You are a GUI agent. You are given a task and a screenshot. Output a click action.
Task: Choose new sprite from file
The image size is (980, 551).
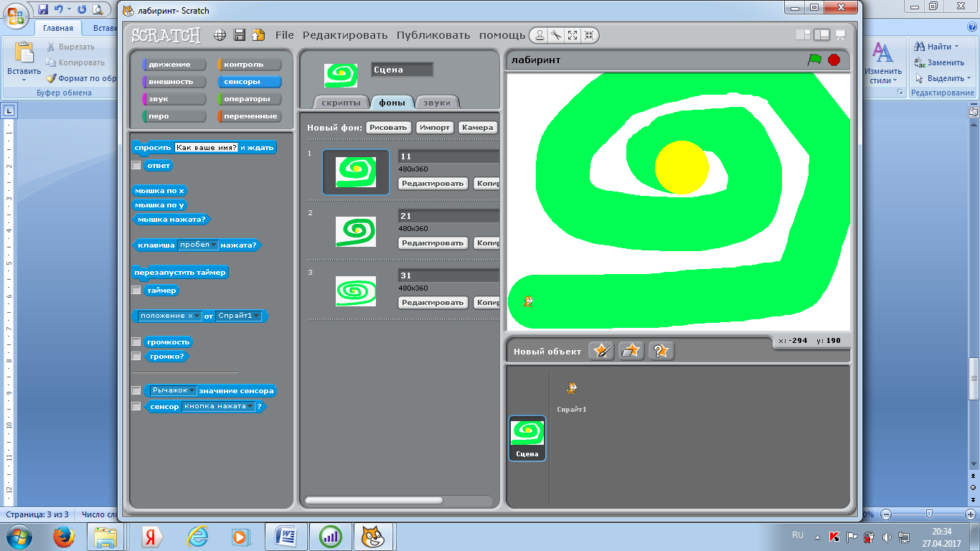click(631, 351)
